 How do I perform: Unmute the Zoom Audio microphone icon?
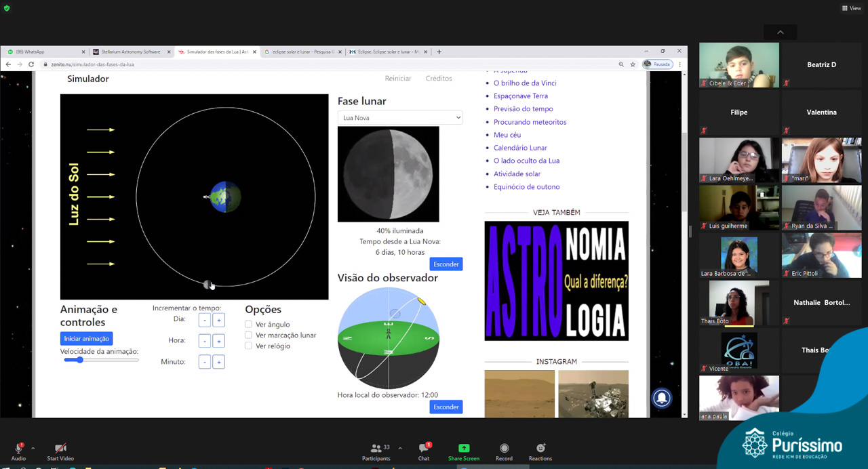point(18,449)
